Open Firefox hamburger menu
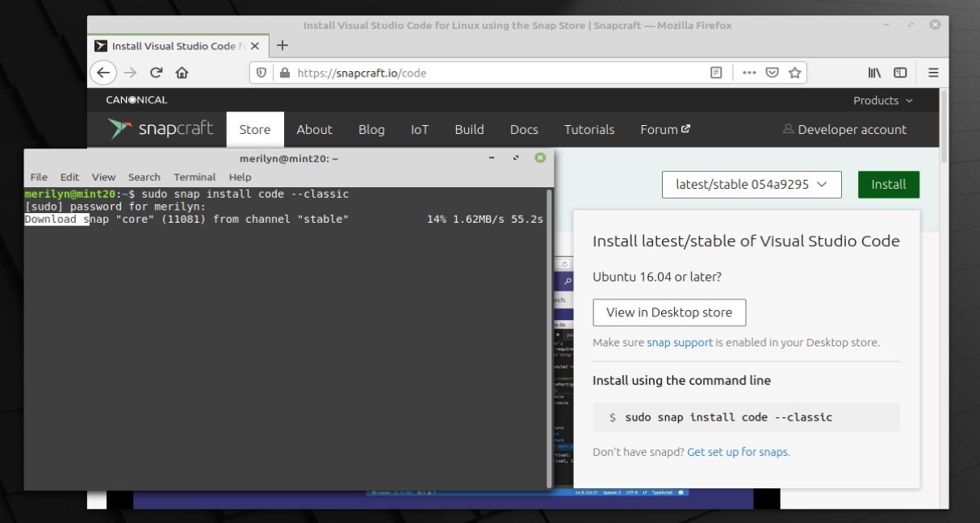 (933, 73)
